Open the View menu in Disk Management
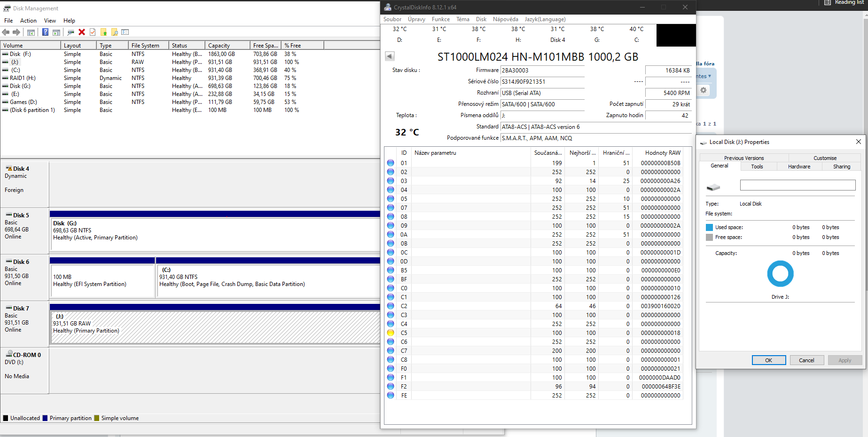This screenshot has width=868, height=437. 50,21
